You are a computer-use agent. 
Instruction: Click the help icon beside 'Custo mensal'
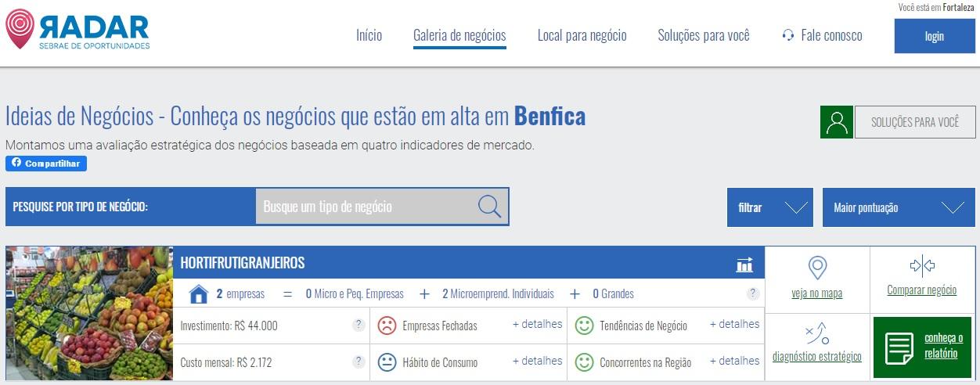[358, 362]
